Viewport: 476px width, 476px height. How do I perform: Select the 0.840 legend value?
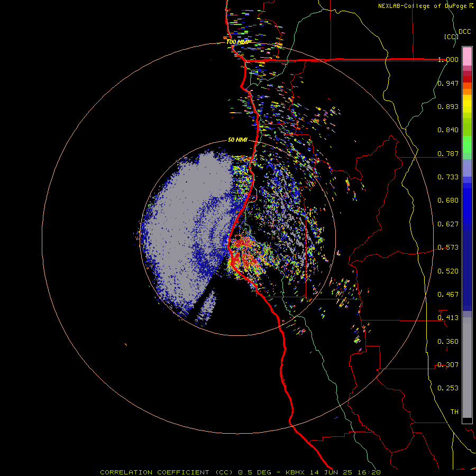click(448, 130)
